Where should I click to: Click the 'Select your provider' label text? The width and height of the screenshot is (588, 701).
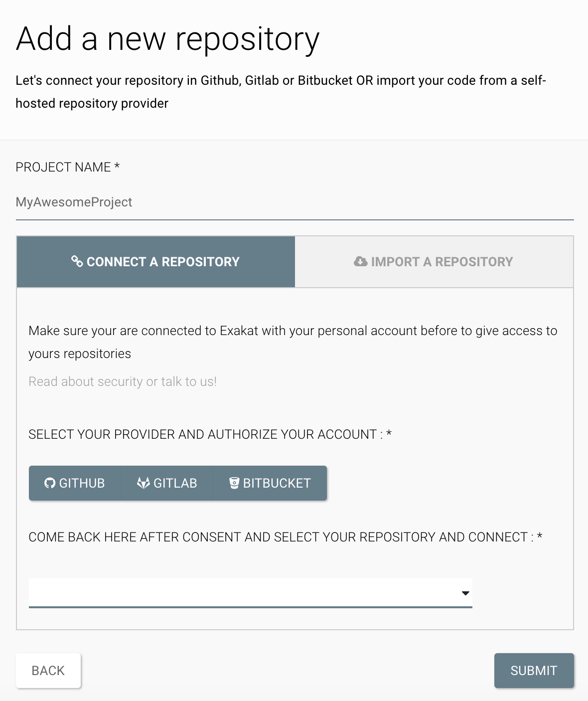(x=210, y=434)
